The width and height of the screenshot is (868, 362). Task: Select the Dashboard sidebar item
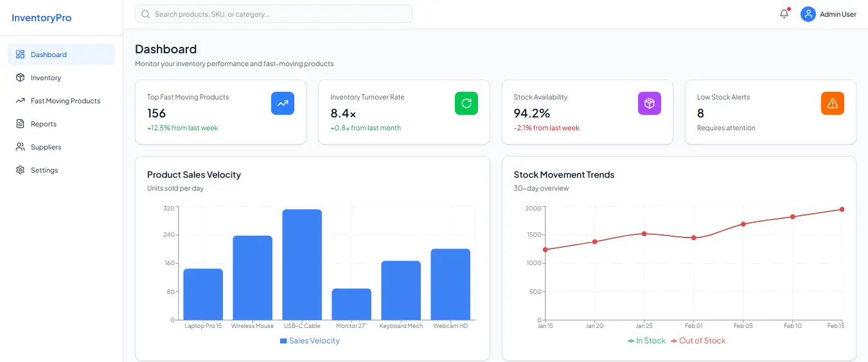point(48,55)
